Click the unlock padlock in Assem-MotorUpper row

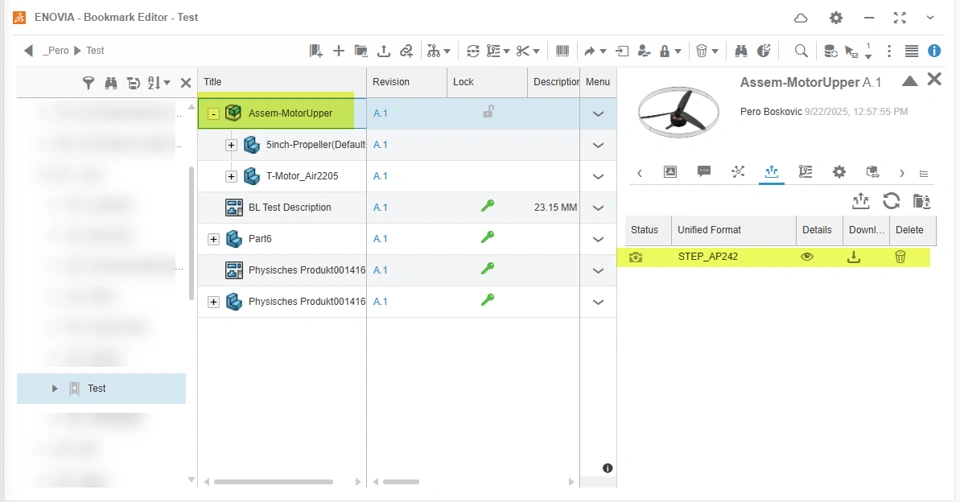pos(488,112)
